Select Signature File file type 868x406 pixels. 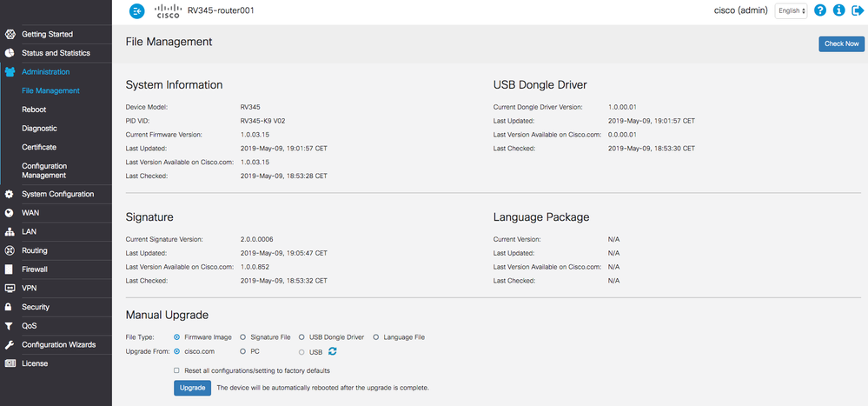pyautogui.click(x=242, y=336)
